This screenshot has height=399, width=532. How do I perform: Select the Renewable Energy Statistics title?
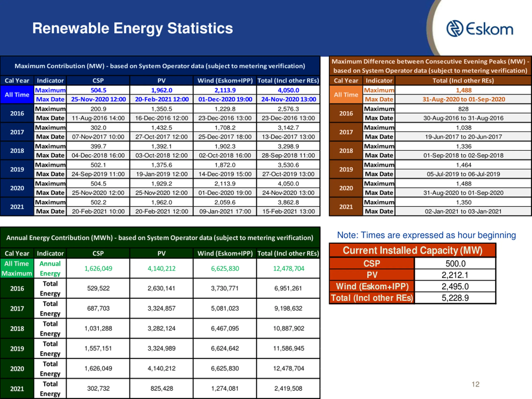133,28
